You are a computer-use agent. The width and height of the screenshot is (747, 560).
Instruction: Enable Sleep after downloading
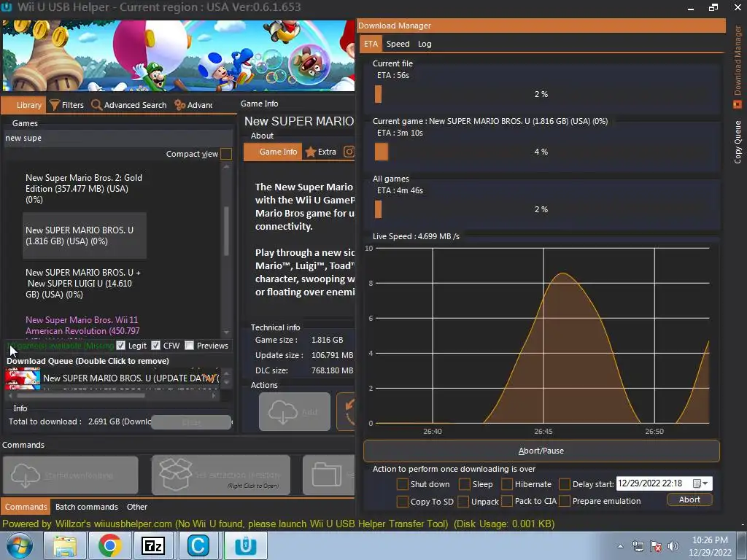point(465,484)
